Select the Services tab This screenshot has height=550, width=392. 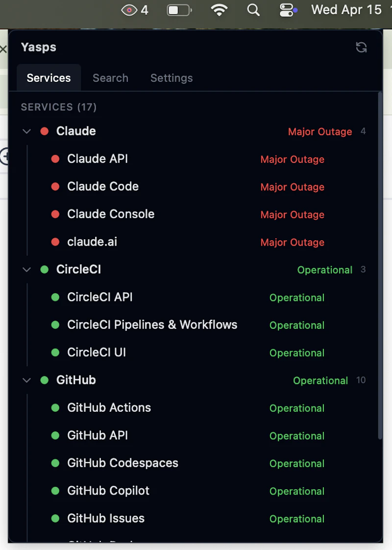point(49,77)
